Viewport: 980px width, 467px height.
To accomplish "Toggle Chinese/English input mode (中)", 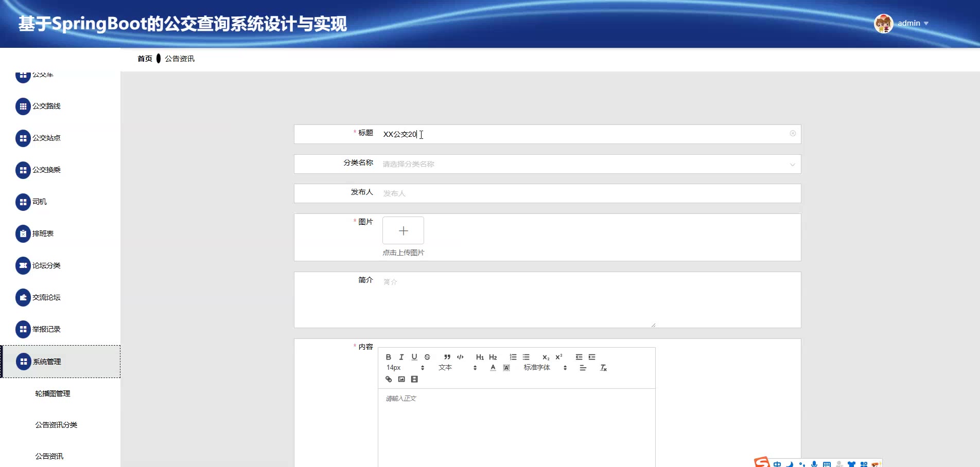I will tap(777, 464).
